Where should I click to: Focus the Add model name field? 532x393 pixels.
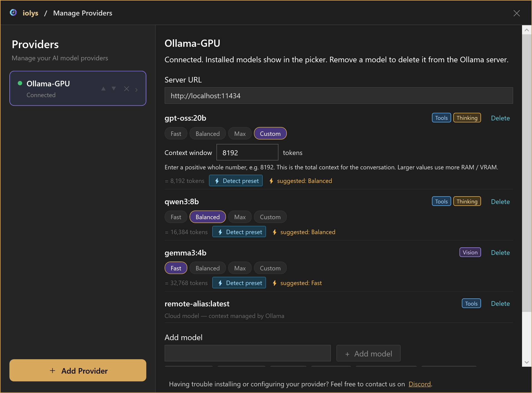248,353
